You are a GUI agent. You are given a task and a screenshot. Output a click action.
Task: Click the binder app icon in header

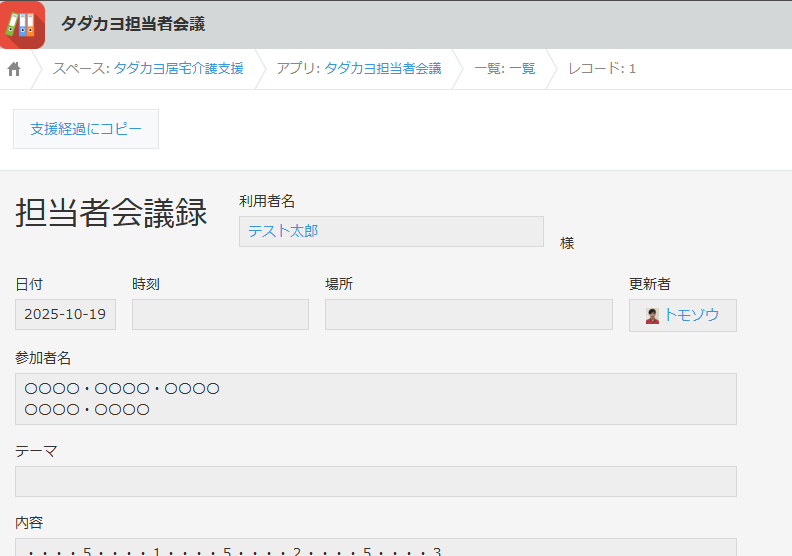[22, 24]
